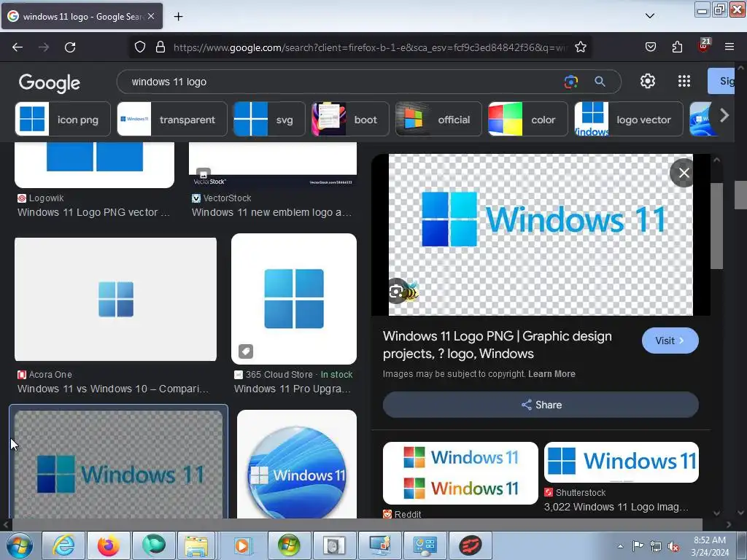Show more filter chips with the right arrow
The width and height of the screenshot is (747, 560).
click(x=724, y=115)
